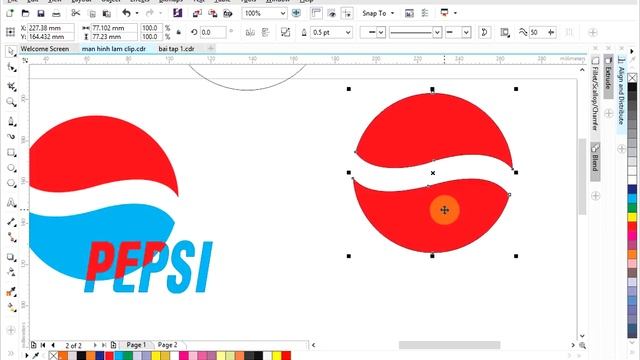Open the Blend docker tab
Screen dimensions: 640x360
coord(595,162)
